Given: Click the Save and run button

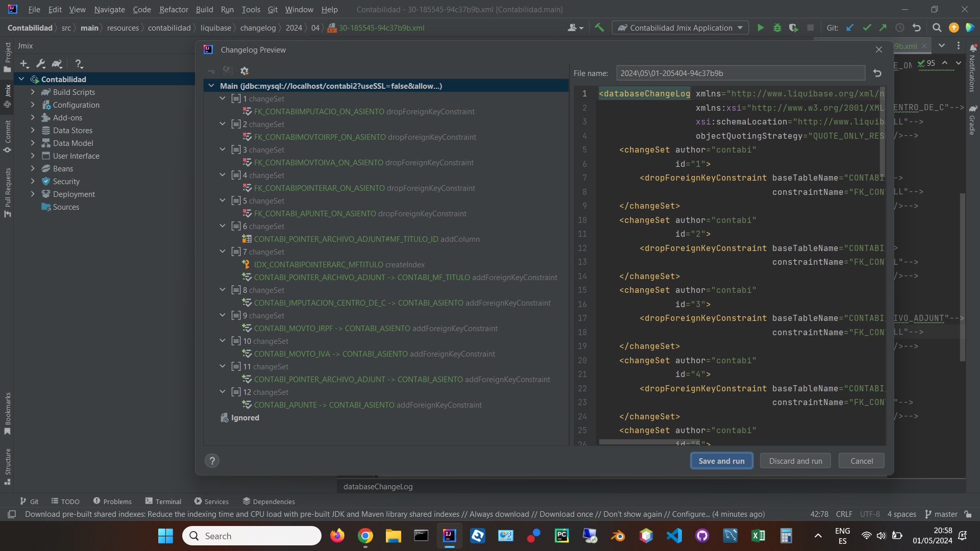Looking at the screenshot, I should [x=721, y=461].
